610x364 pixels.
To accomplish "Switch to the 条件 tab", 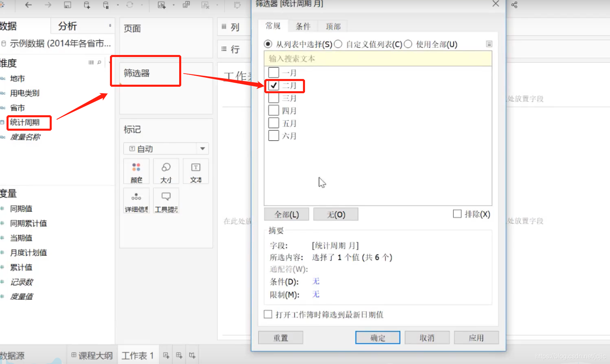I will click(x=303, y=26).
